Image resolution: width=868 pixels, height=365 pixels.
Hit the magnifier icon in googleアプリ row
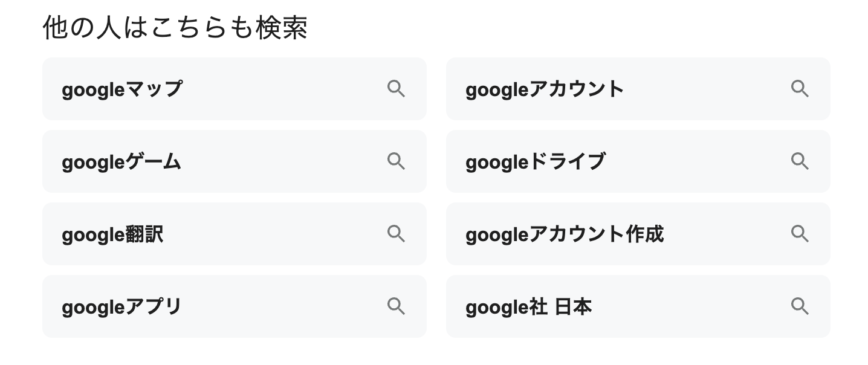[396, 306]
